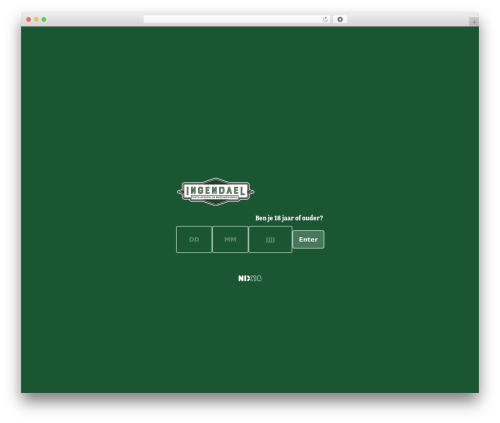The width and height of the screenshot is (500, 423).
Task: Reload the page via browser refresh icon
Action: (325, 20)
